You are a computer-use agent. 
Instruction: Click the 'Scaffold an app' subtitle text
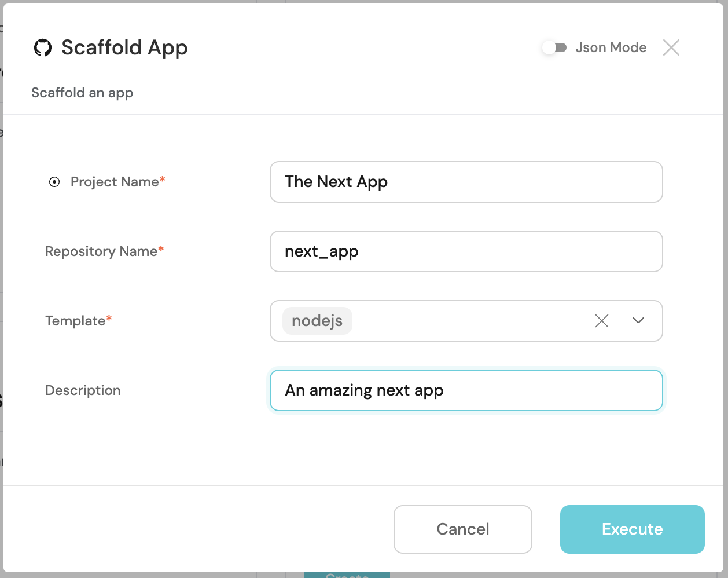tap(82, 93)
